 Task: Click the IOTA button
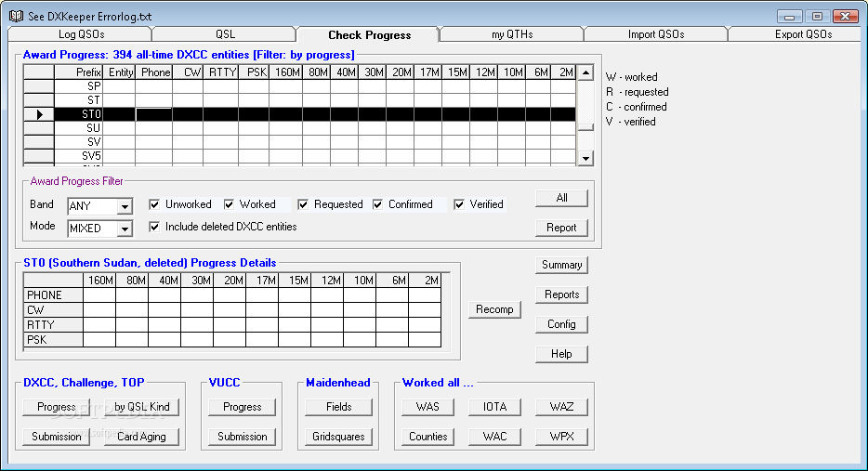[494, 407]
